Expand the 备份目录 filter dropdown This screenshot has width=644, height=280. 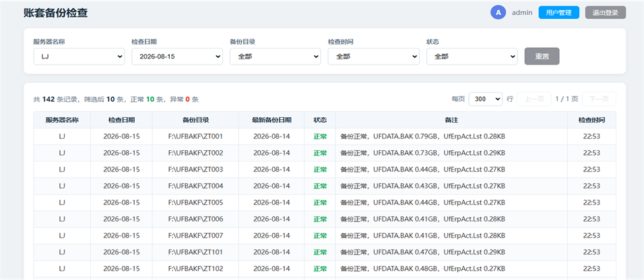pos(275,57)
